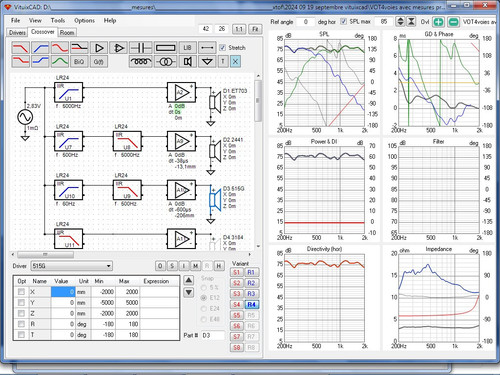The height and width of the screenshot is (375, 500).
Task: Click the down arrow beside parameter table
Action: (x=188, y=292)
